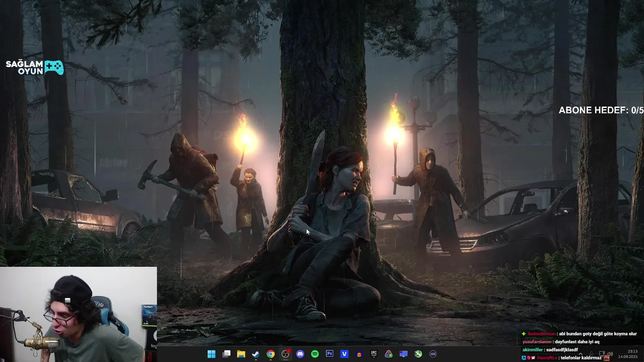This screenshot has width=644, height=362.
Task: Open File Explorer from the taskbar
Action: point(241,354)
